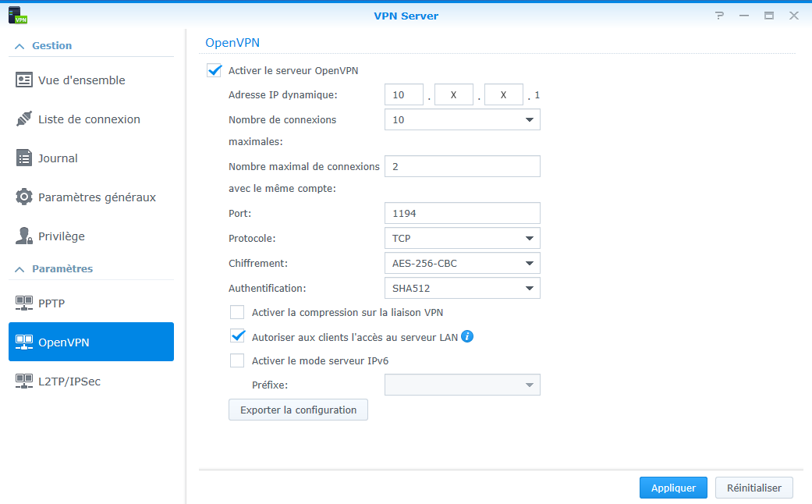Click the OpenVPN section heading

(232, 42)
